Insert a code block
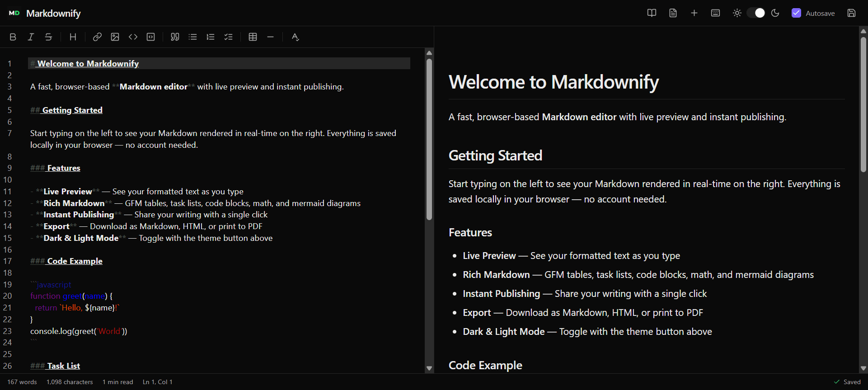The image size is (868, 390). (x=151, y=37)
